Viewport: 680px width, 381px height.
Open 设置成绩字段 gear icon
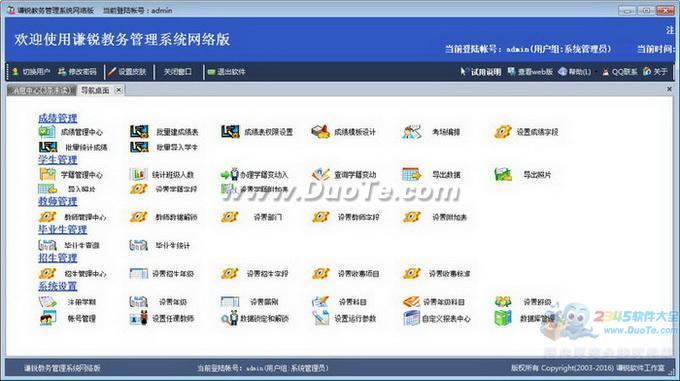(503, 132)
